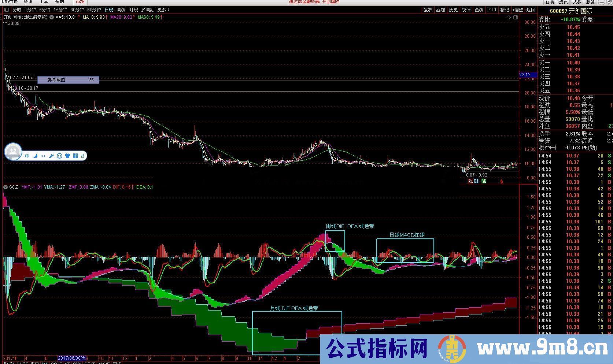The image size is (613, 364).
Task: Expand the SGZ indicator dropdown arrow
Action: pyautogui.click(x=5, y=187)
